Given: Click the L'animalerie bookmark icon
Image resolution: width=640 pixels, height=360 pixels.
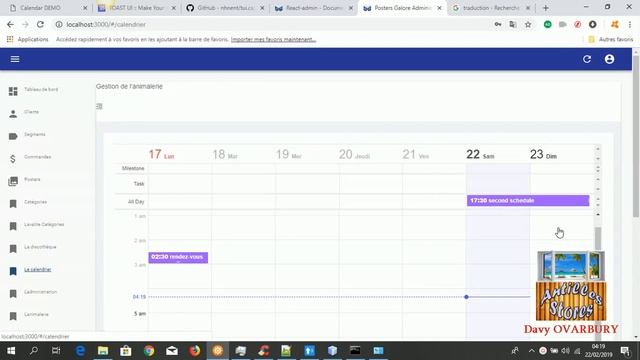Looking at the screenshot, I should pos(13,316).
